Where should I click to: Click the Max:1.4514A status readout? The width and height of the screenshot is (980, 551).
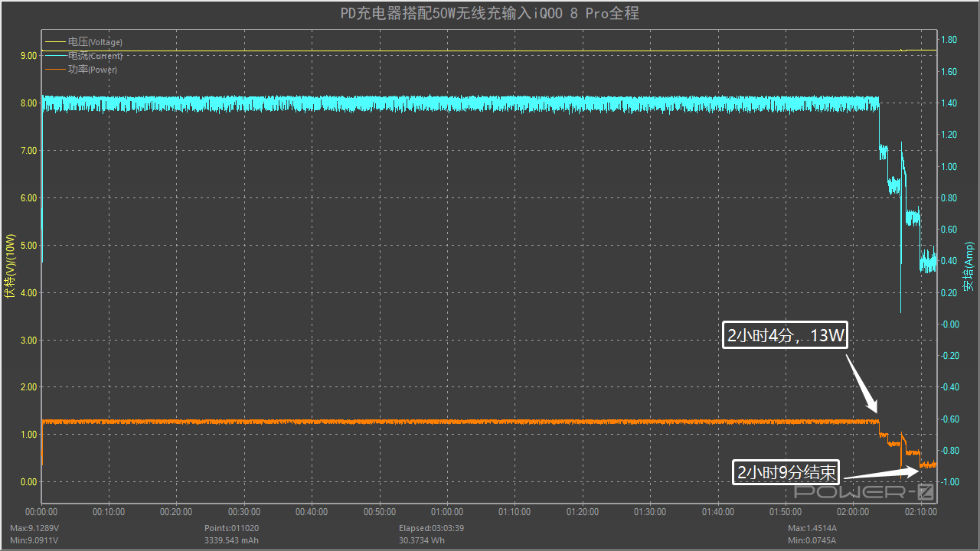click(x=812, y=528)
